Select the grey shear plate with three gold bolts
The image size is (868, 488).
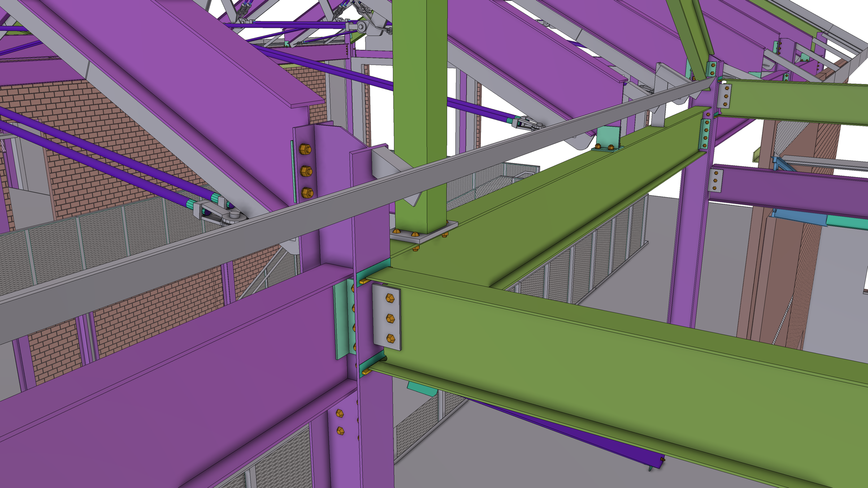coord(387,318)
